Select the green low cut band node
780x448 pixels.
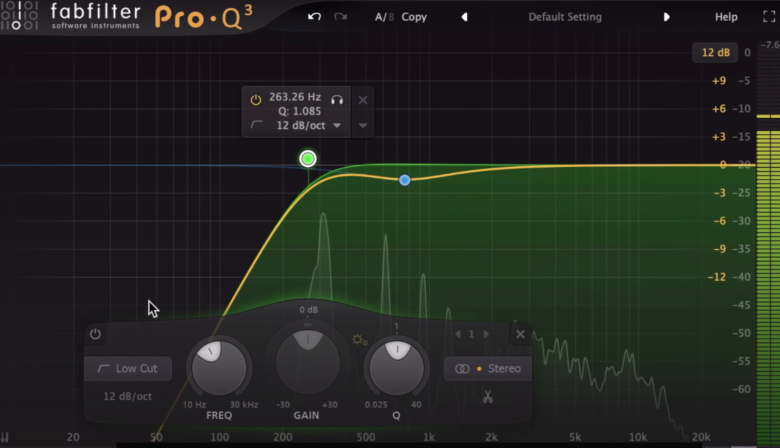coord(308,159)
